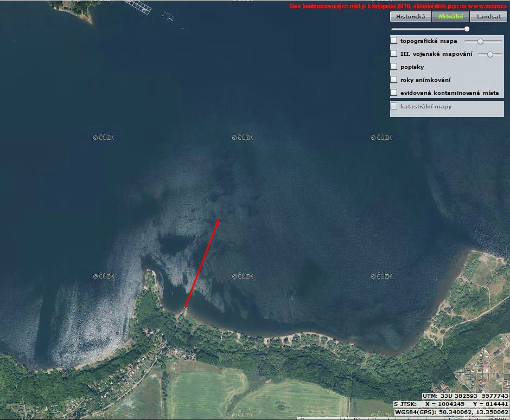The height and width of the screenshot is (420, 510).
Task: Switch to the Historická map tab
Action: click(410, 17)
